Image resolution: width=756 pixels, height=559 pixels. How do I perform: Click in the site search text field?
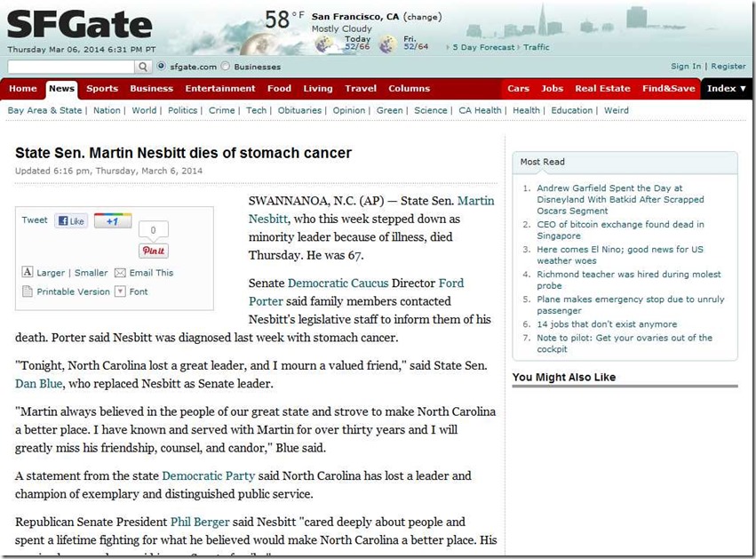71,67
